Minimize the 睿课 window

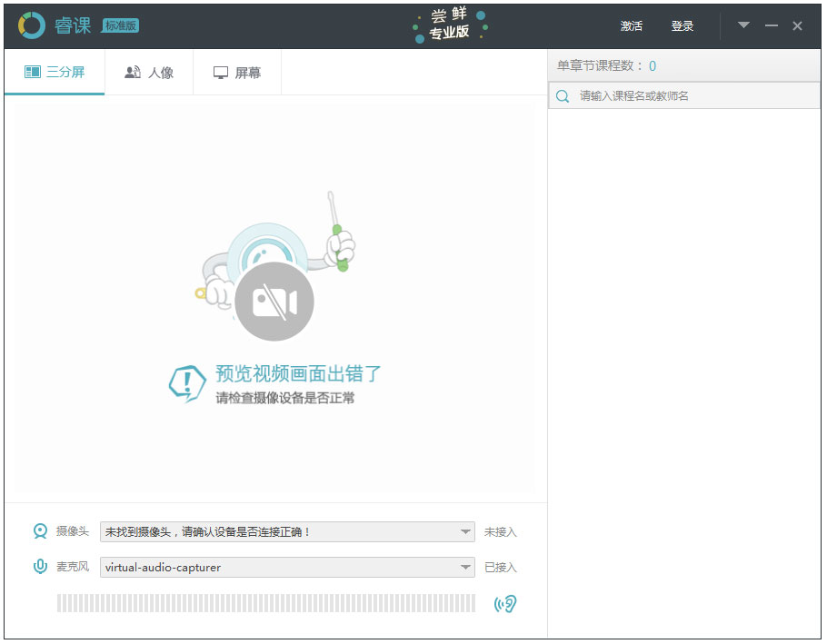(771, 25)
